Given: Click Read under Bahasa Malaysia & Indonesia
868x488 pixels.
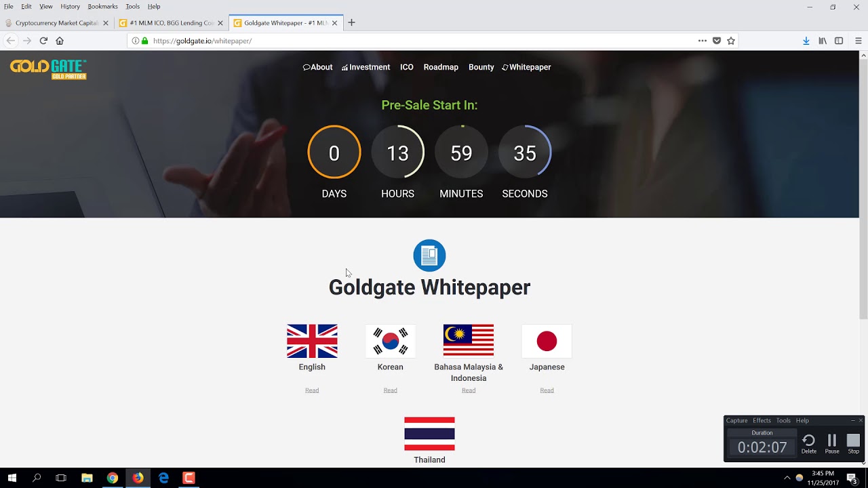Looking at the screenshot, I should click(469, 390).
